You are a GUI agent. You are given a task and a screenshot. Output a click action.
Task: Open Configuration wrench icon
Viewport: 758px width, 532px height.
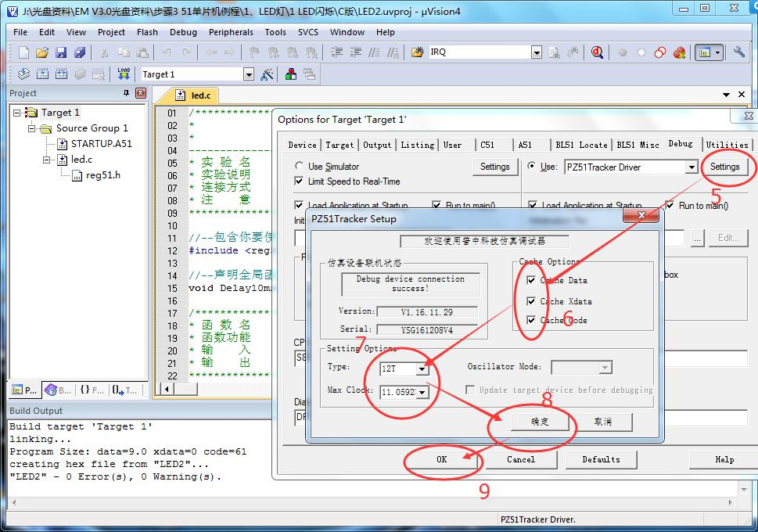pos(738,52)
